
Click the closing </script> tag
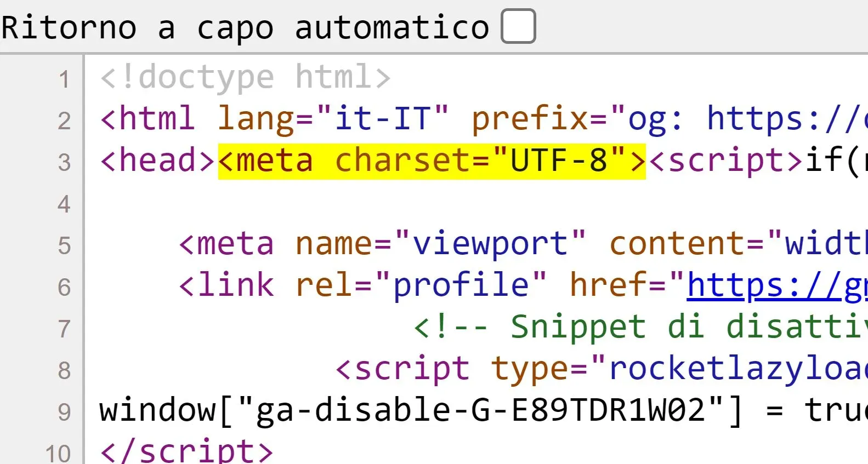186,450
